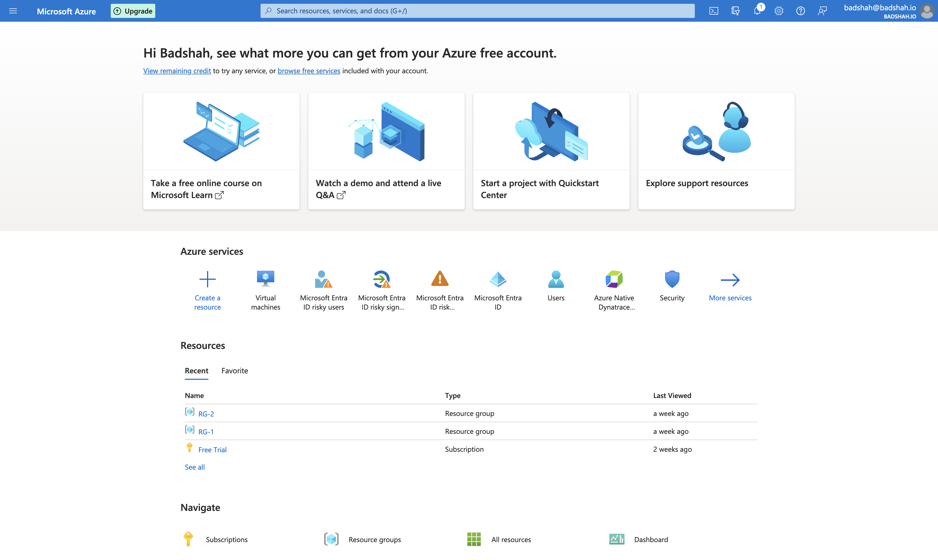Switch to the Favorite tab
Screen dimensions: 938x560
click(x=234, y=371)
